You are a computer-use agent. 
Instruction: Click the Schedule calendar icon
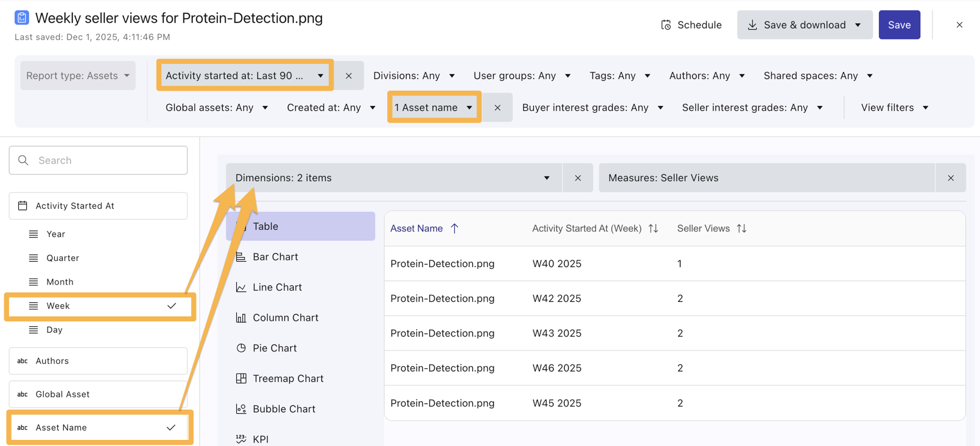[x=666, y=25]
